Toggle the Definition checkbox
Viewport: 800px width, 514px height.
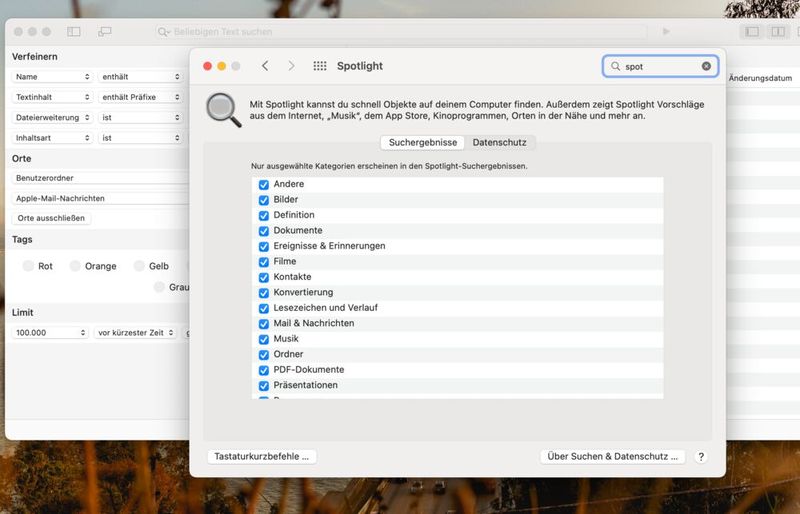click(x=264, y=215)
